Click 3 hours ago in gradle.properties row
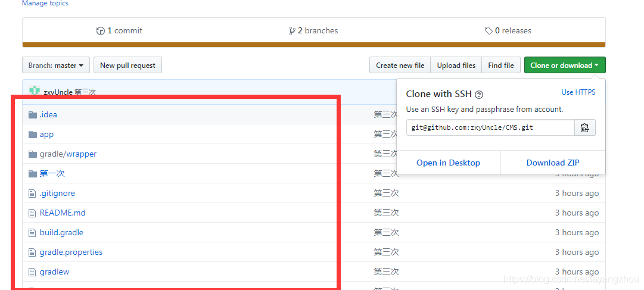This screenshot has width=644, height=290. pyautogui.click(x=577, y=252)
